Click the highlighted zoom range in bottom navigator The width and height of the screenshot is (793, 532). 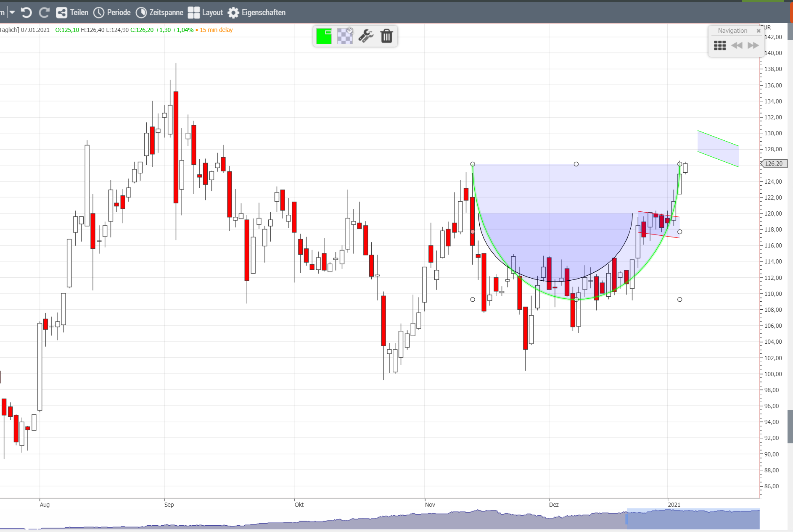(x=692, y=518)
